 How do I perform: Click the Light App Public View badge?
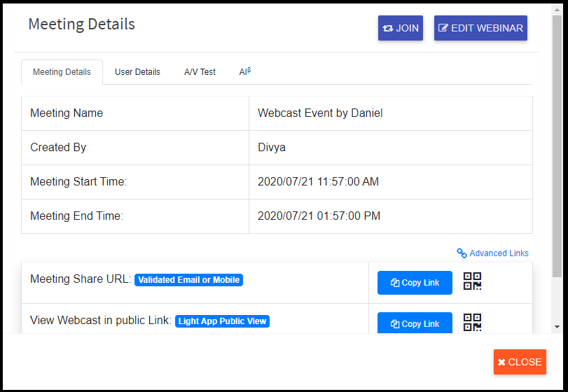tap(222, 321)
